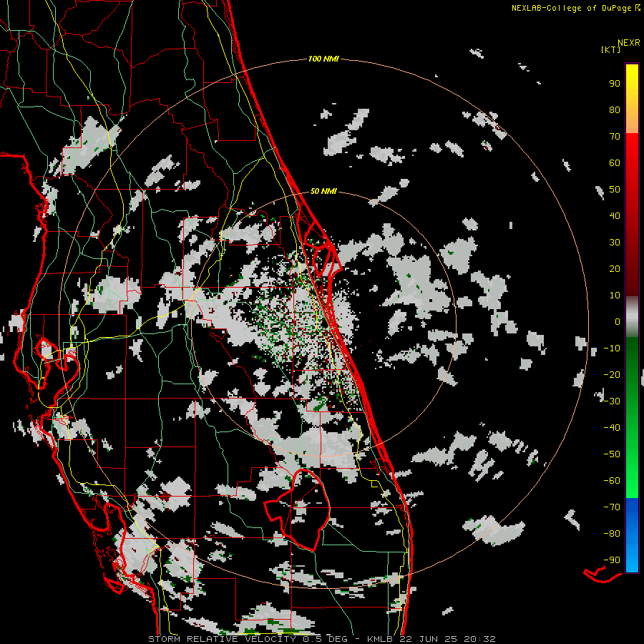Click the "20:32" time stamp

479,639
